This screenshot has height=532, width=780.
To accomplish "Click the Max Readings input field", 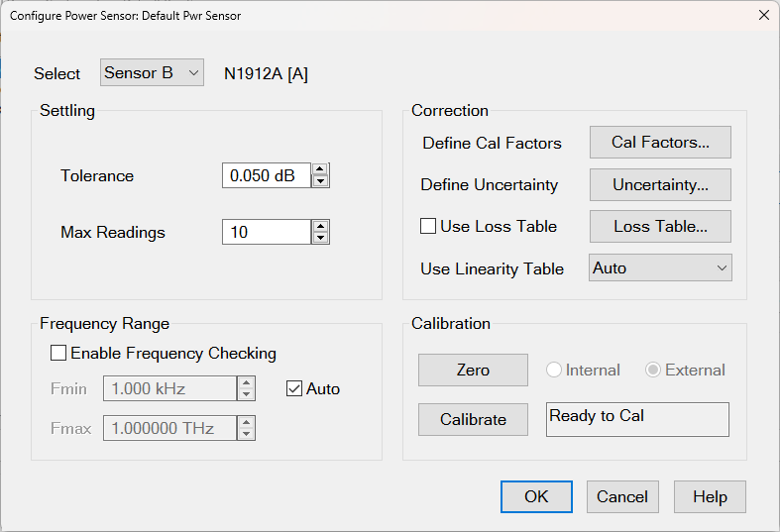I will (266, 232).
